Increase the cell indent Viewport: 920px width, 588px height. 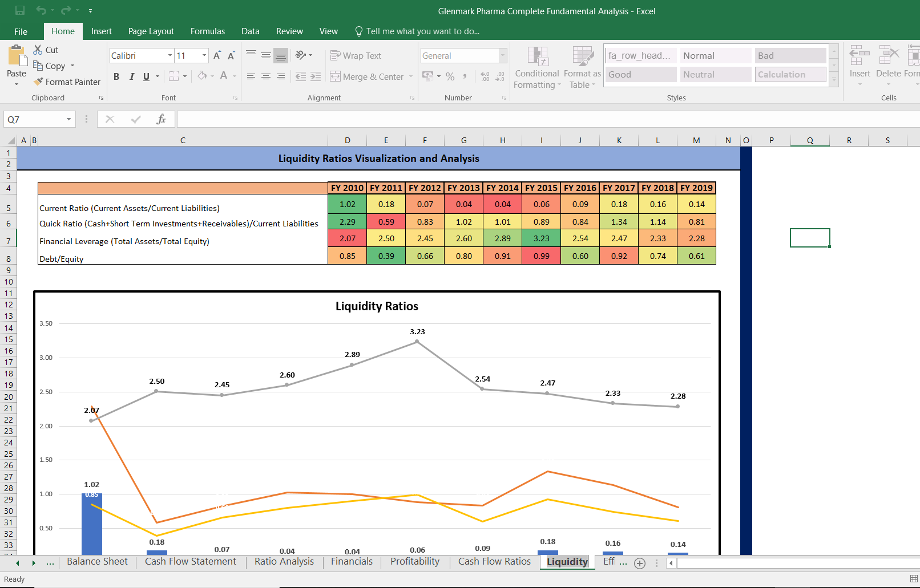(x=316, y=76)
